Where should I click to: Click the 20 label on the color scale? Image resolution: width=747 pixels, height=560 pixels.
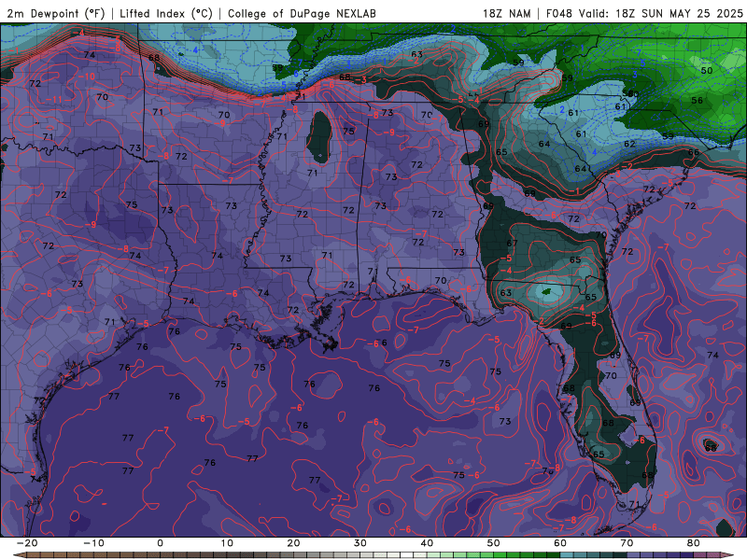[x=293, y=543]
